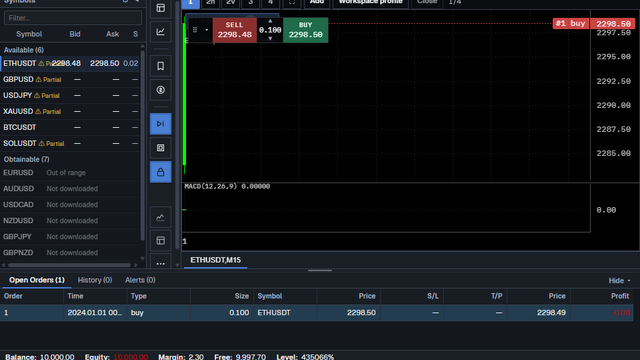
Task: Switch to the Open Orders (1) tab
Action: (x=37, y=280)
